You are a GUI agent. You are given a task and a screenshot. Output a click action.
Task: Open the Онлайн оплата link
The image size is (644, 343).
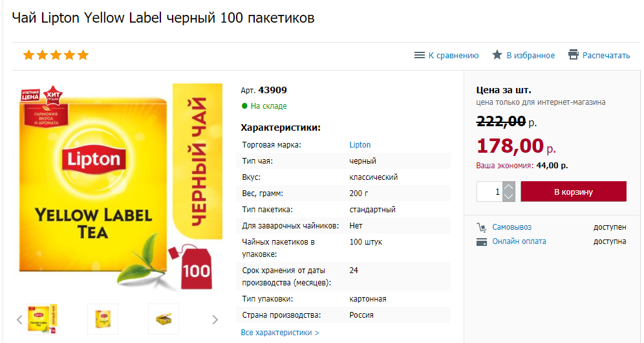pyautogui.click(x=519, y=241)
